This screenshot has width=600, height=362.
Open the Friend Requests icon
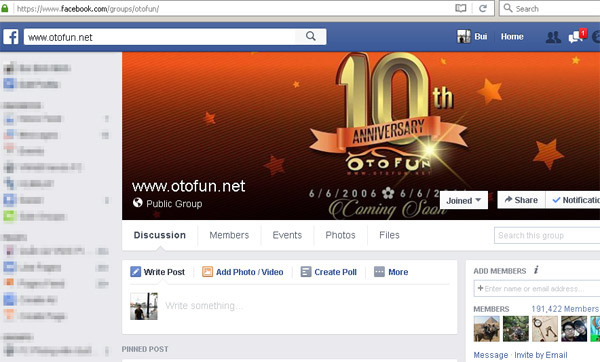pyautogui.click(x=553, y=37)
